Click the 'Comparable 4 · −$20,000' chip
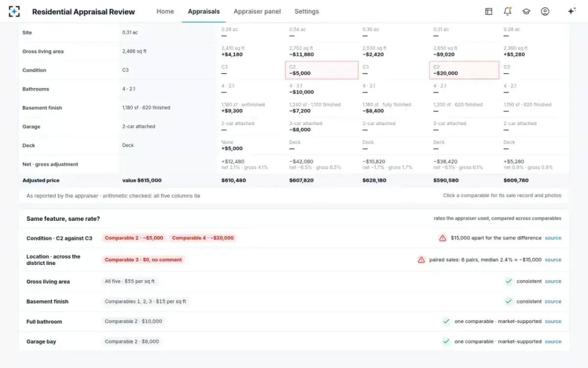 203,238
